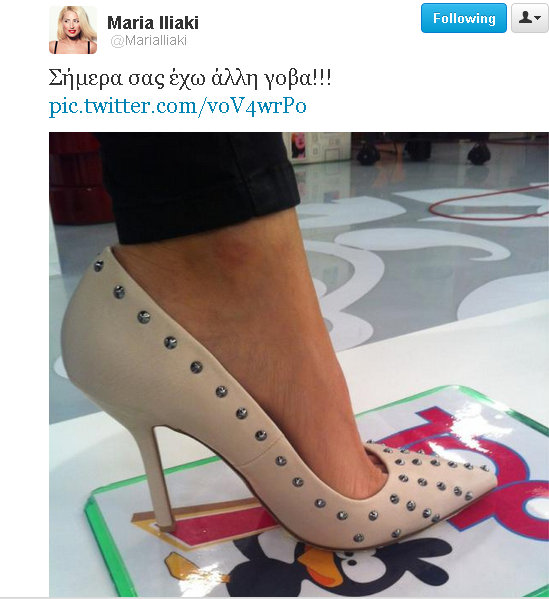
Task: Visit the @MariaIliaki handle link
Action: [x=148, y=41]
